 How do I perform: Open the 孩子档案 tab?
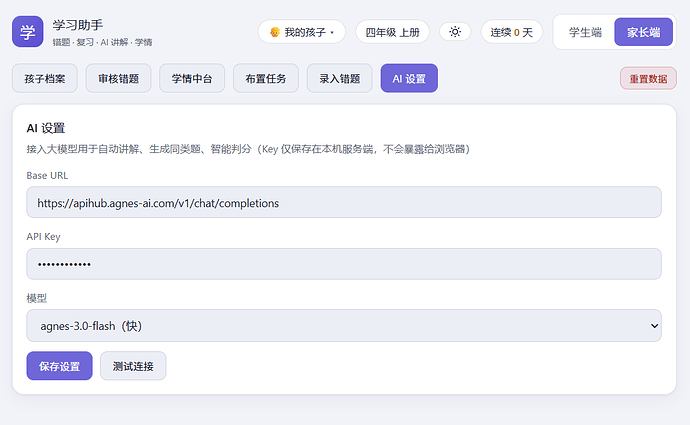click(x=45, y=78)
